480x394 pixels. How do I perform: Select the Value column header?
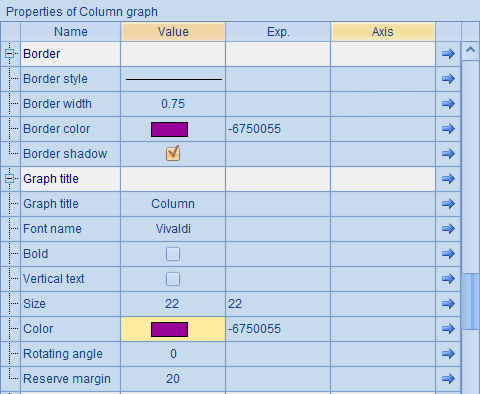coord(173,32)
